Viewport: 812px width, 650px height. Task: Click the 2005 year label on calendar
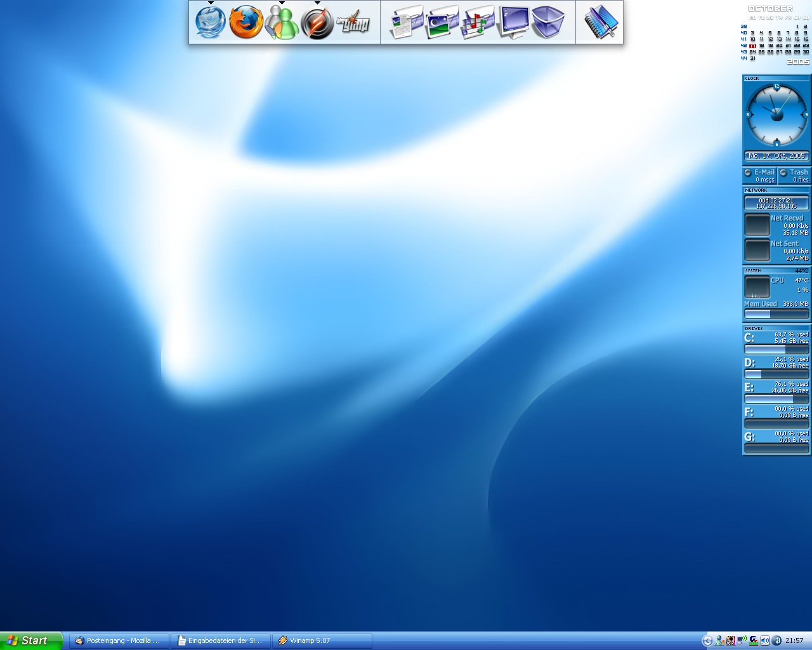pyautogui.click(x=798, y=62)
